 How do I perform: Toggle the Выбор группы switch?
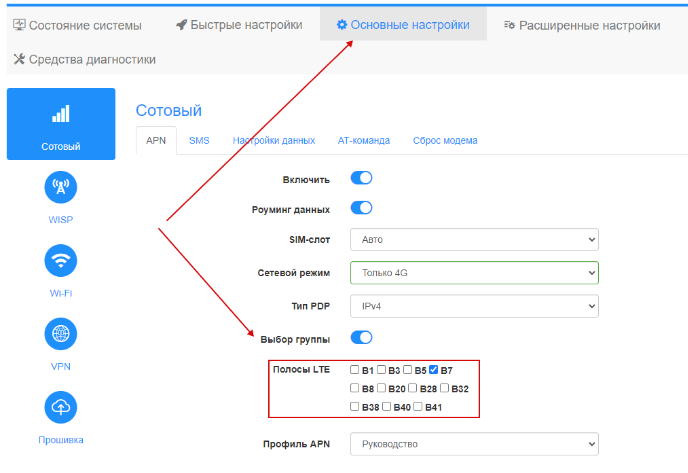(x=362, y=337)
